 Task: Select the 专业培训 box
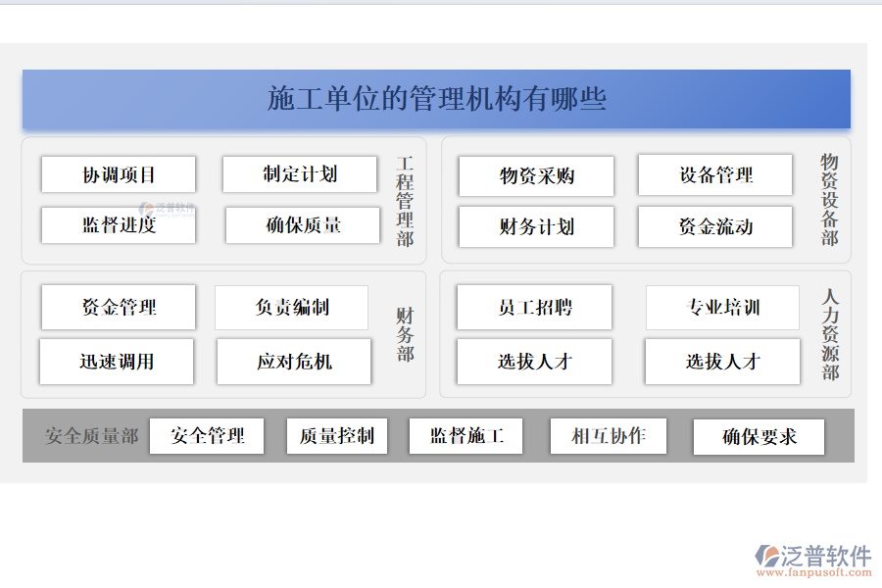[x=722, y=307]
